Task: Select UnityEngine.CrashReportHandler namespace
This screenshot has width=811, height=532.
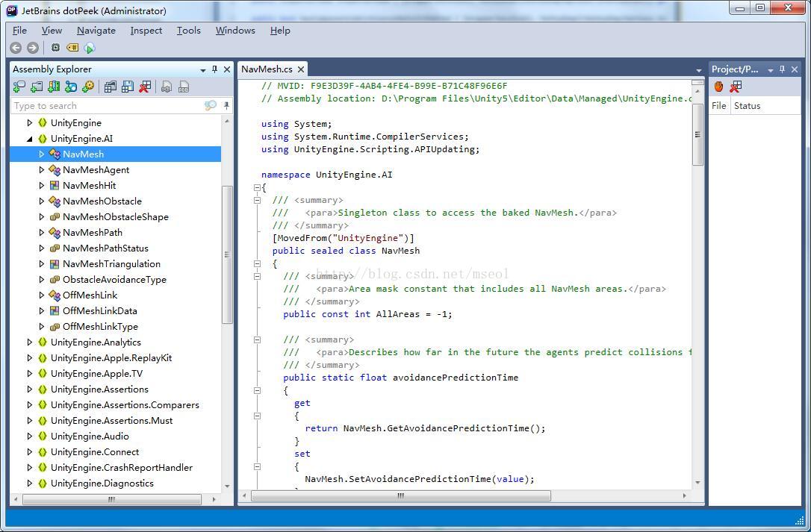Action: click(x=121, y=467)
